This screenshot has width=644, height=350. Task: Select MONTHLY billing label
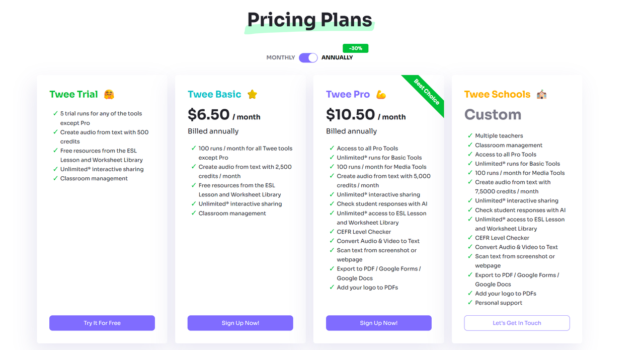pos(281,57)
